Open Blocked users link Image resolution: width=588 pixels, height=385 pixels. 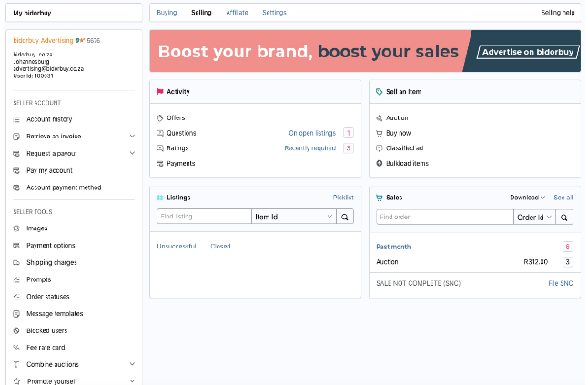point(46,330)
